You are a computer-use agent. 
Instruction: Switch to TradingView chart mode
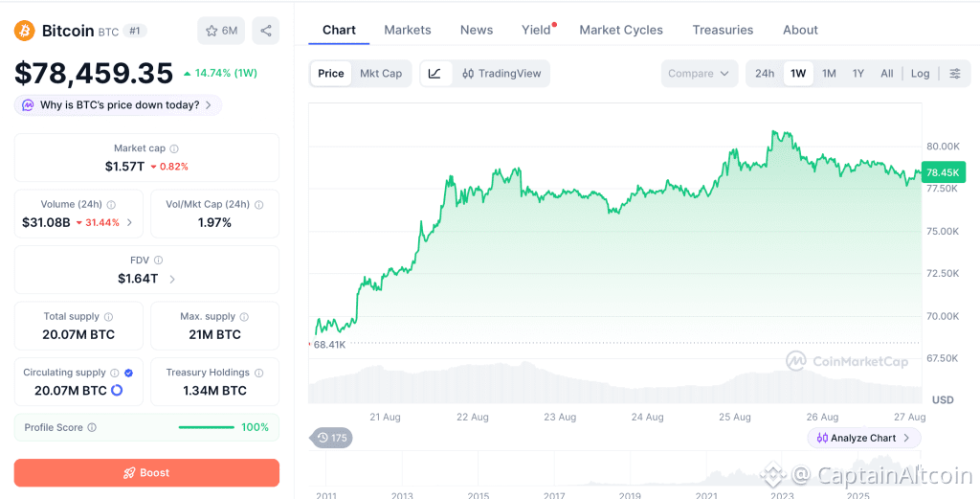(x=501, y=73)
